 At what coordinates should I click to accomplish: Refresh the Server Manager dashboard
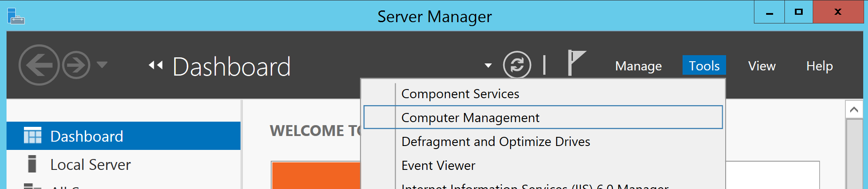pyautogui.click(x=517, y=65)
